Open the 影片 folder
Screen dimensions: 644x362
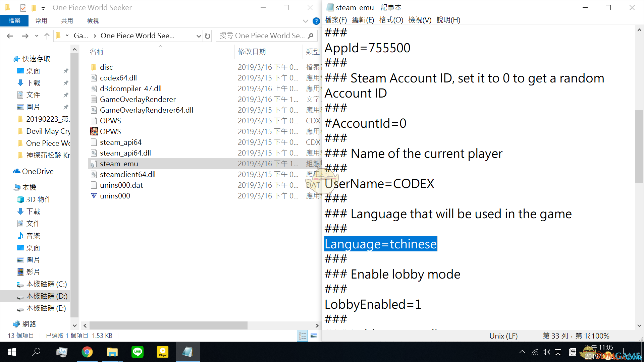point(33,272)
